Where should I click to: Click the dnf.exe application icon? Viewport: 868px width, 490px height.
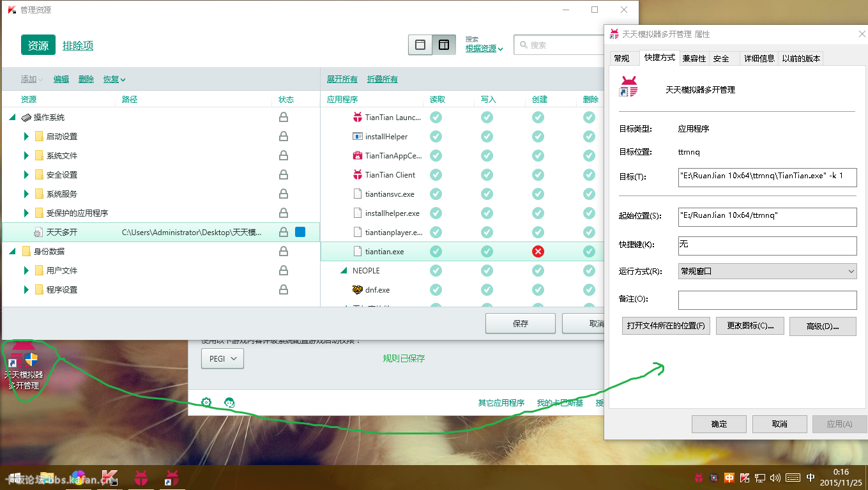coord(358,290)
